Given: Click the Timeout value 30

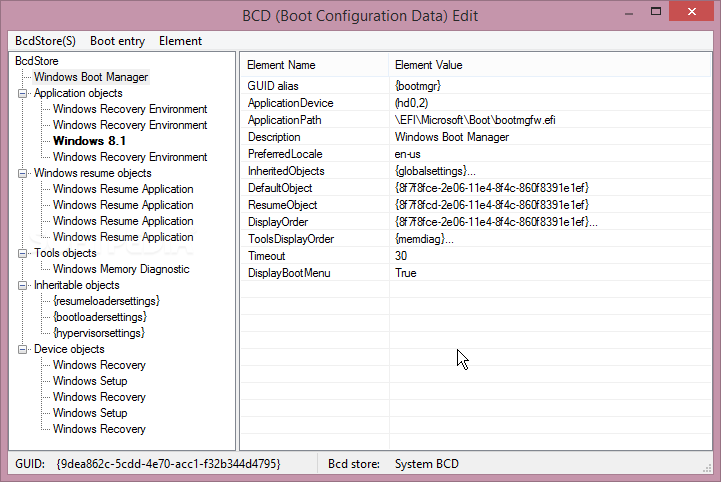Looking at the screenshot, I should point(401,256).
